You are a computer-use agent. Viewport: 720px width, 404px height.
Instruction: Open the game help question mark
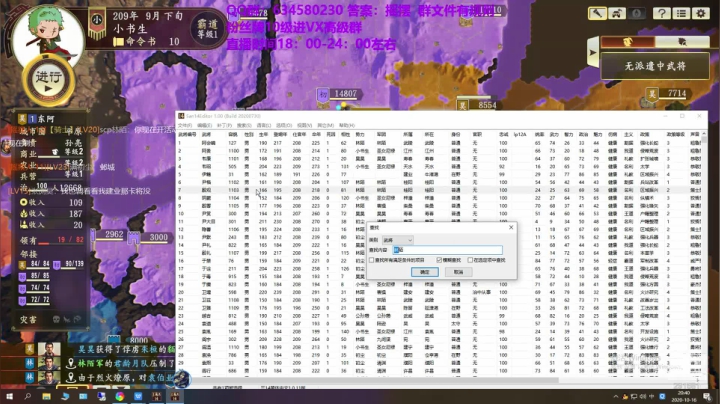tap(661, 13)
